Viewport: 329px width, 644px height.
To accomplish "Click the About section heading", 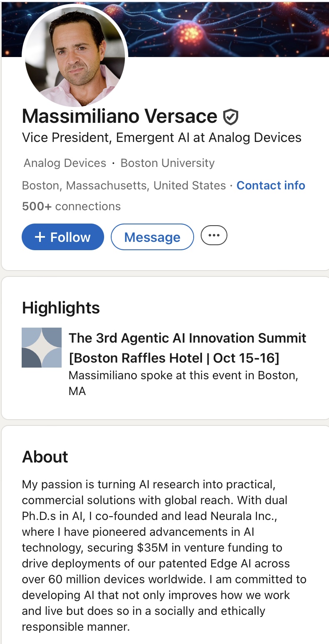I will coord(45,457).
